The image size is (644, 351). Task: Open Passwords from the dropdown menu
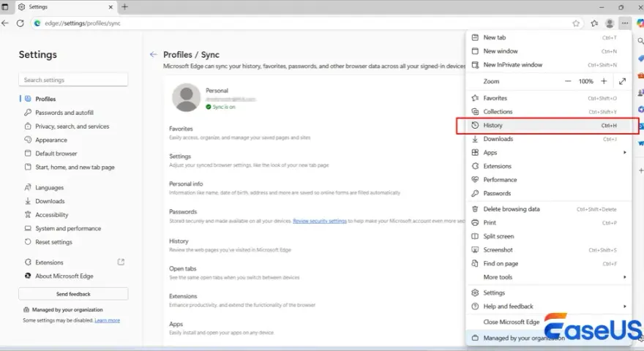click(548, 193)
